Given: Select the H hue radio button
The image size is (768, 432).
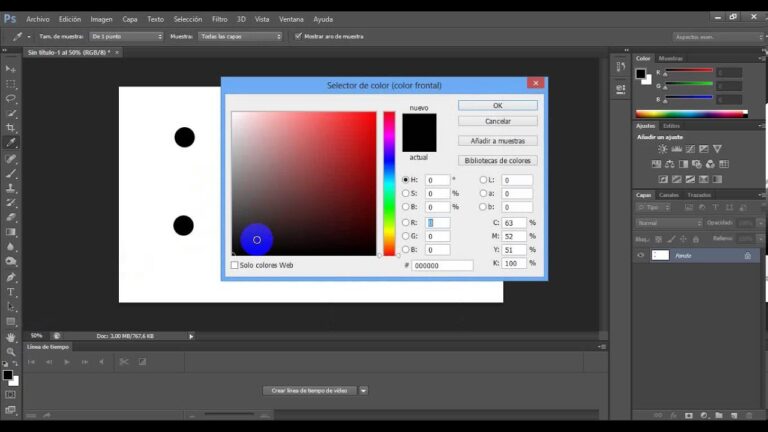Looking at the screenshot, I should click(x=406, y=180).
